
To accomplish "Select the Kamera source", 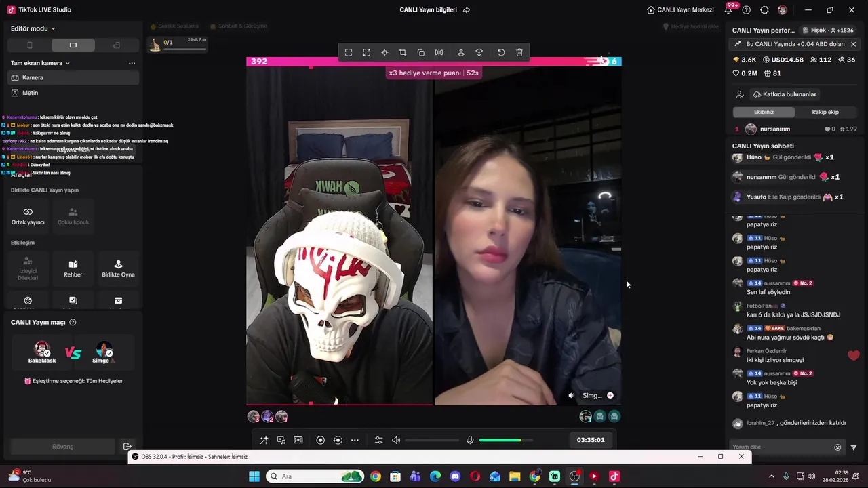I will [x=73, y=78].
